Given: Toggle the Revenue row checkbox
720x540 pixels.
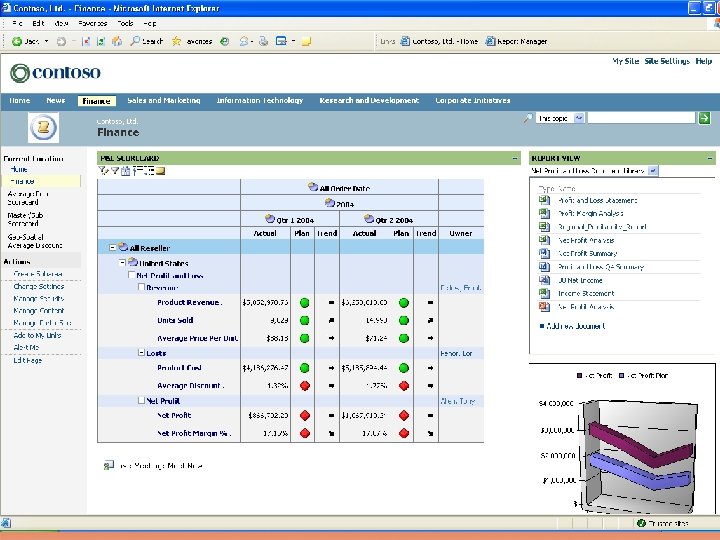Looking at the screenshot, I should coord(141,287).
